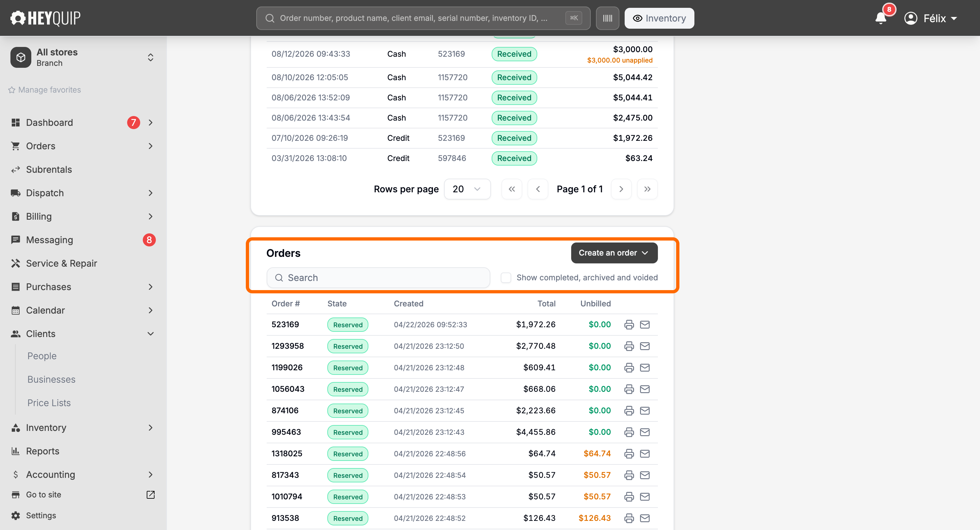
Task: Open the All stores branch selector
Action: pos(83,57)
